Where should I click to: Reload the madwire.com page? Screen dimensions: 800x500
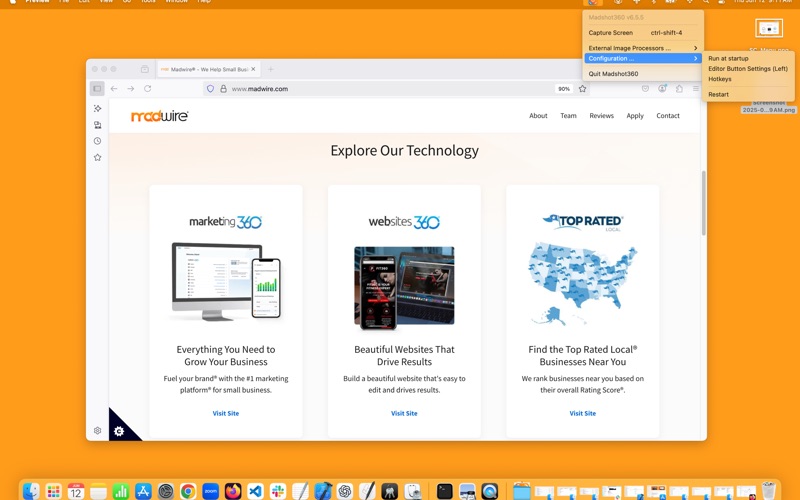pyautogui.click(x=147, y=88)
